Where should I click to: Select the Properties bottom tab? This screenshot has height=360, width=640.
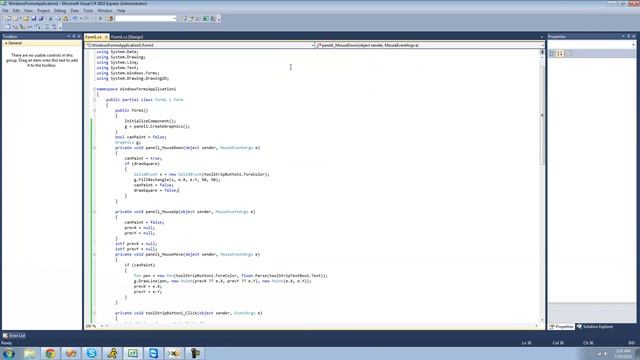(562, 327)
